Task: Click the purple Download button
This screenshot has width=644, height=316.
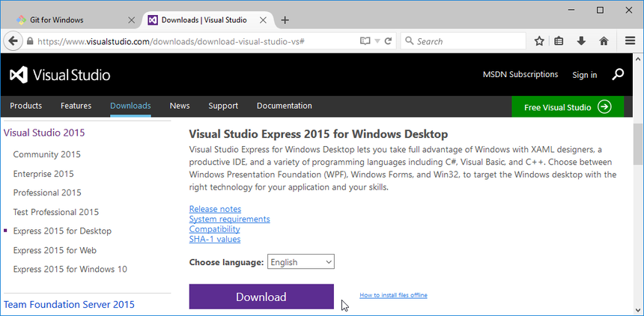Action: click(x=261, y=297)
